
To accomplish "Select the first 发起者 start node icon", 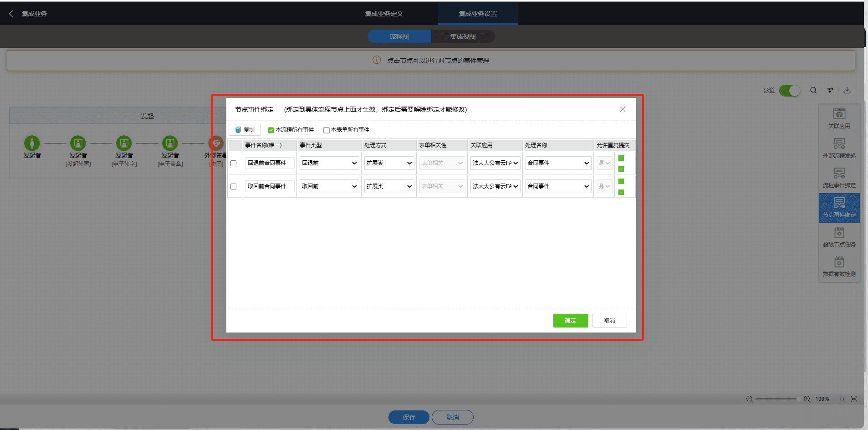I will [x=32, y=143].
